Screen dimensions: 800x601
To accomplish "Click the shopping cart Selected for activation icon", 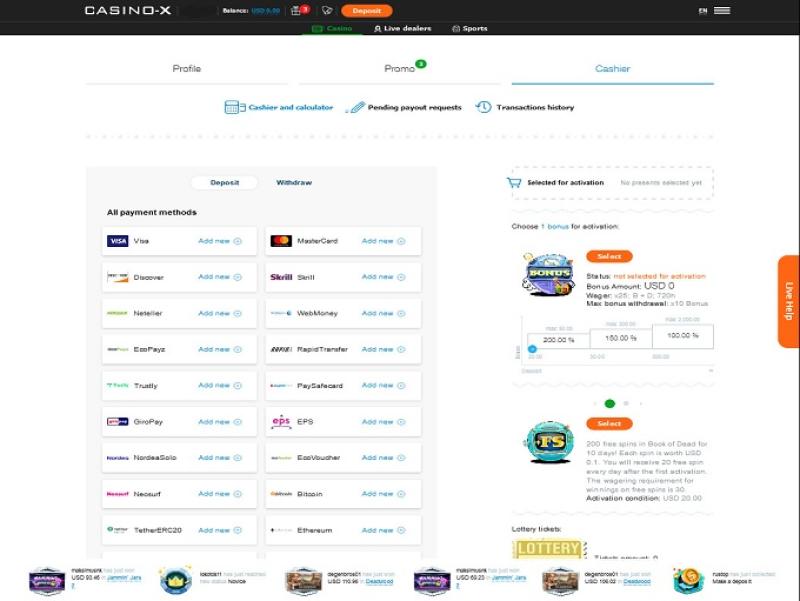I will (514, 183).
